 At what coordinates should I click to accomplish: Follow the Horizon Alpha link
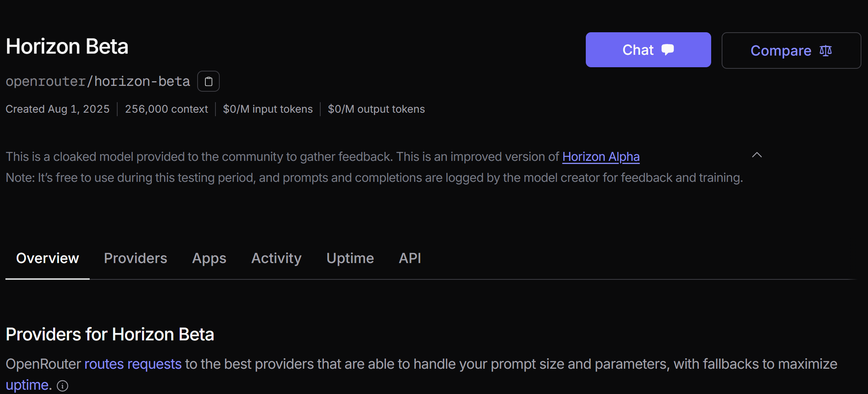[x=601, y=157]
